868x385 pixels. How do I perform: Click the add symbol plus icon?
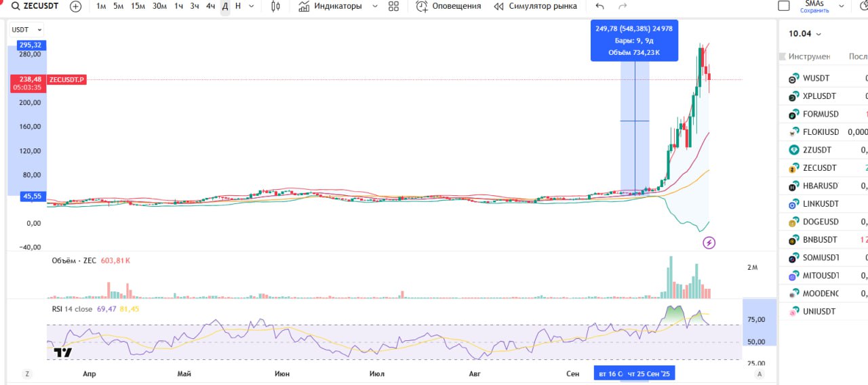75,6
